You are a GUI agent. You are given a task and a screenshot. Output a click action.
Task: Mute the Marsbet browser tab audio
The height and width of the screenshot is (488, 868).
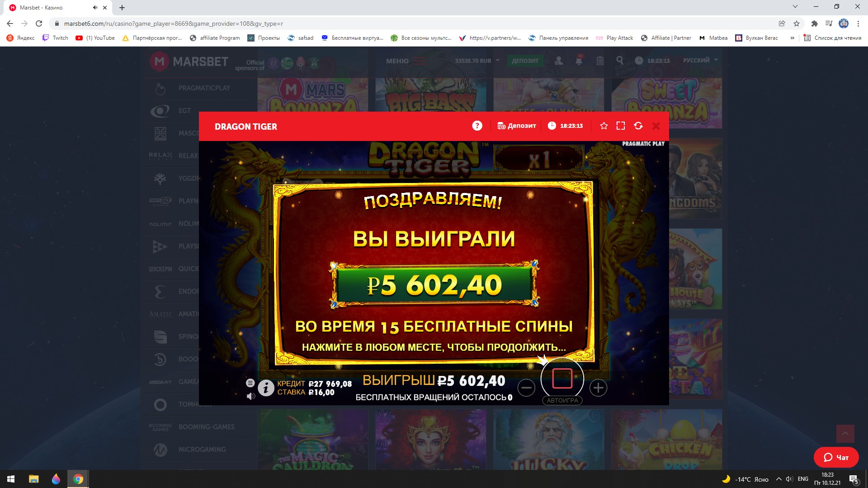pyautogui.click(x=95, y=8)
